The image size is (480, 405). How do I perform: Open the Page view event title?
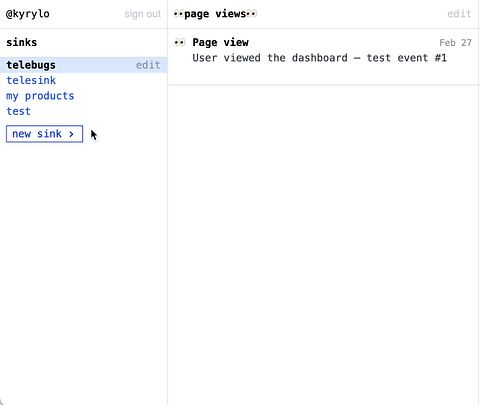tap(220, 42)
